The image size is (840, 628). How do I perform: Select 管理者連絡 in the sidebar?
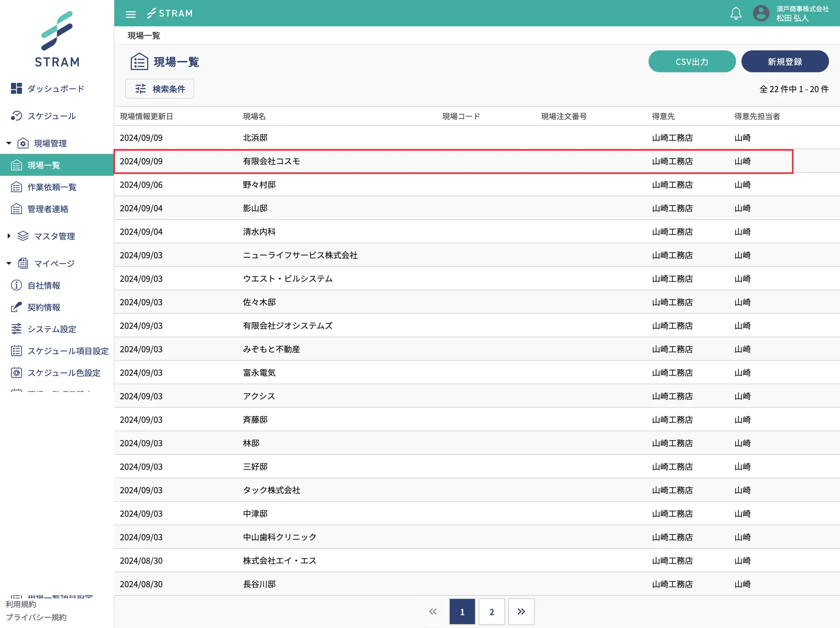click(48, 209)
